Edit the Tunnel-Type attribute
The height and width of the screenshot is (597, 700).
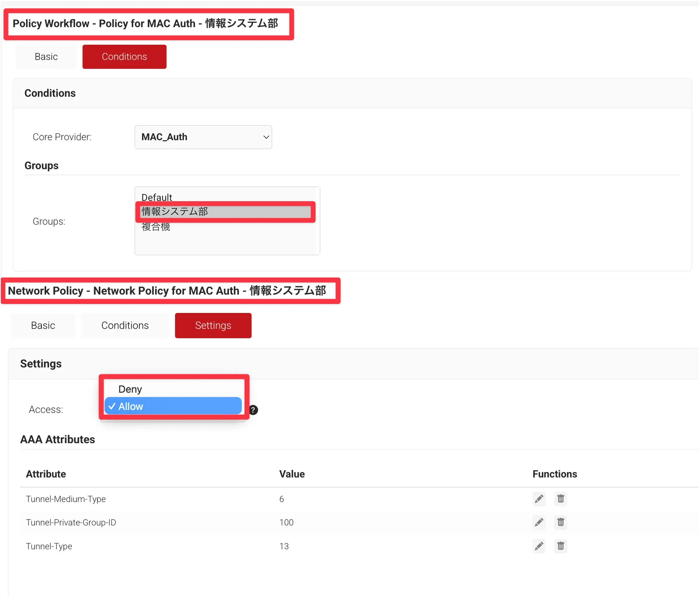(539, 546)
